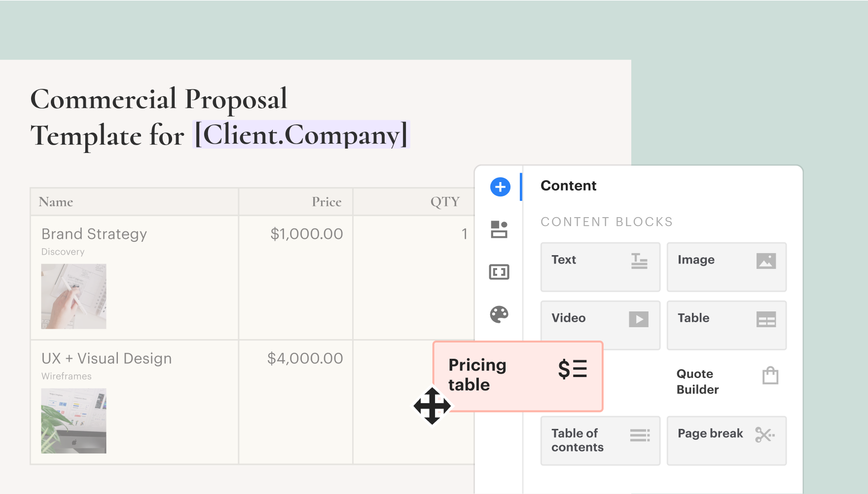Viewport: 868px width, 494px height.
Task: Select the content layout blocks sidebar icon
Action: (x=499, y=229)
